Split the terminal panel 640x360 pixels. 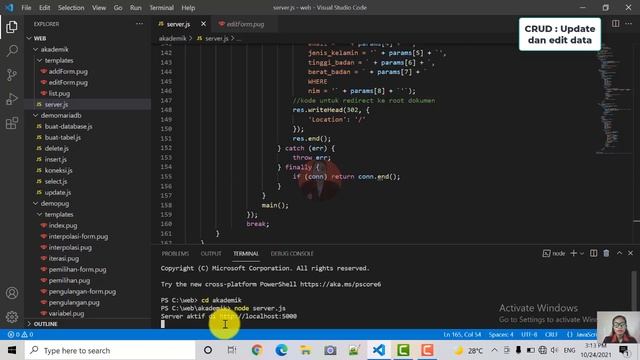(593, 253)
